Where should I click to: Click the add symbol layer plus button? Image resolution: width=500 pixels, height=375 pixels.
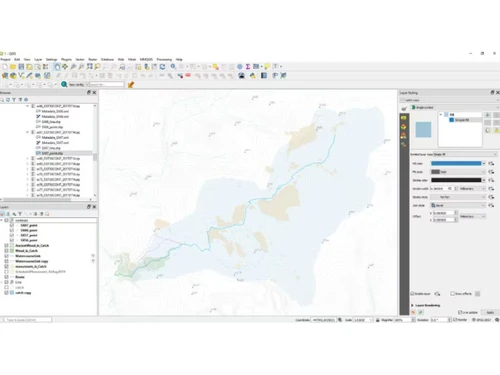point(488,115)
